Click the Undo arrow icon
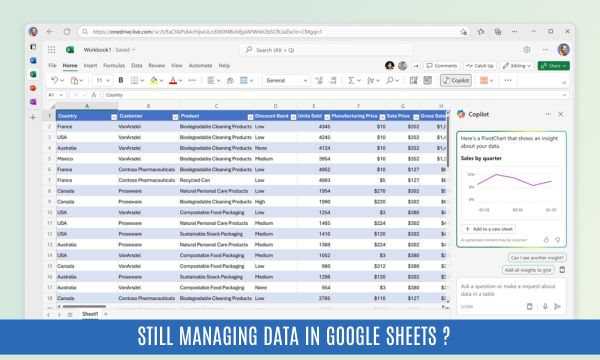This screenshot has height=360, width=600. click(55, 80)
